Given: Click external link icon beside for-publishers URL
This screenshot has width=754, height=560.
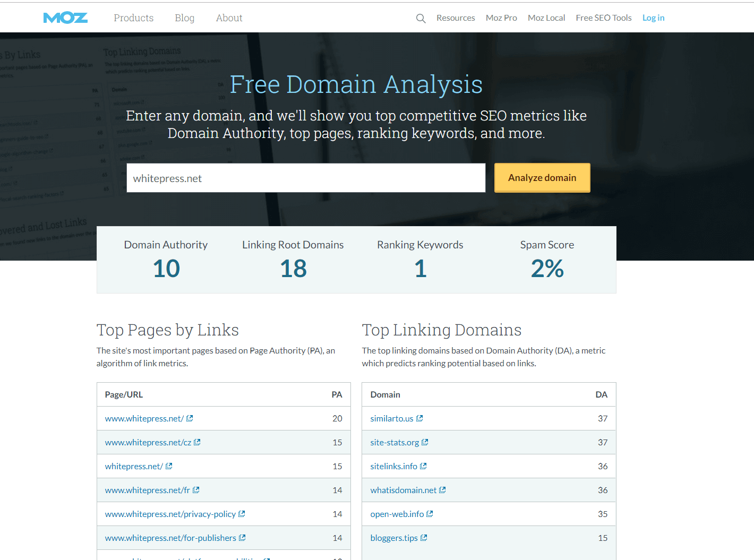Looking at the screenshot, I should coord(242,538).
